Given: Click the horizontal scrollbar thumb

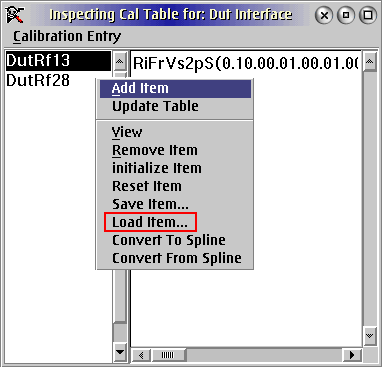Looking at the screenshot, I should [169, 355].
